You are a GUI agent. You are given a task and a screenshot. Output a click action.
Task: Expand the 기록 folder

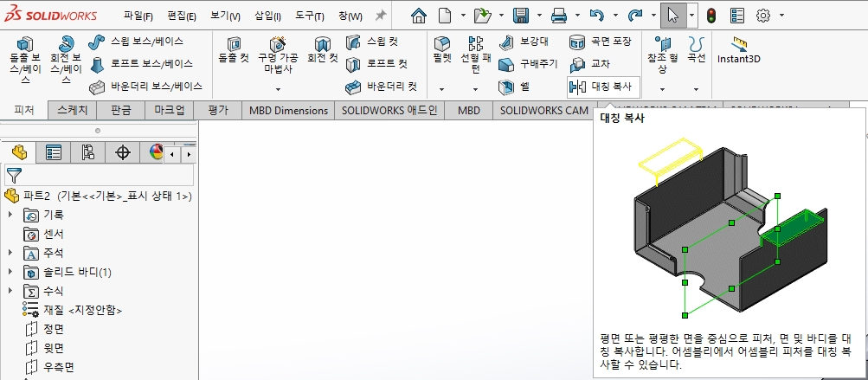tap(10, 215)
